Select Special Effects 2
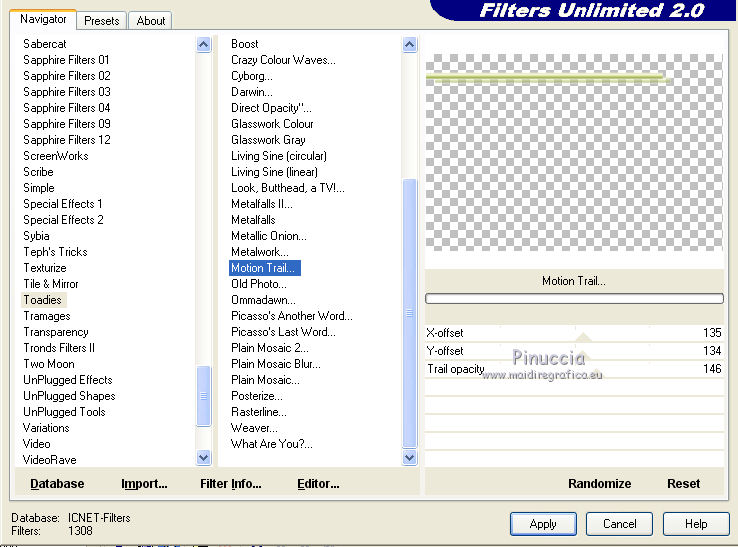The height and width of the screenshot is (547, 738). (63, 220)
